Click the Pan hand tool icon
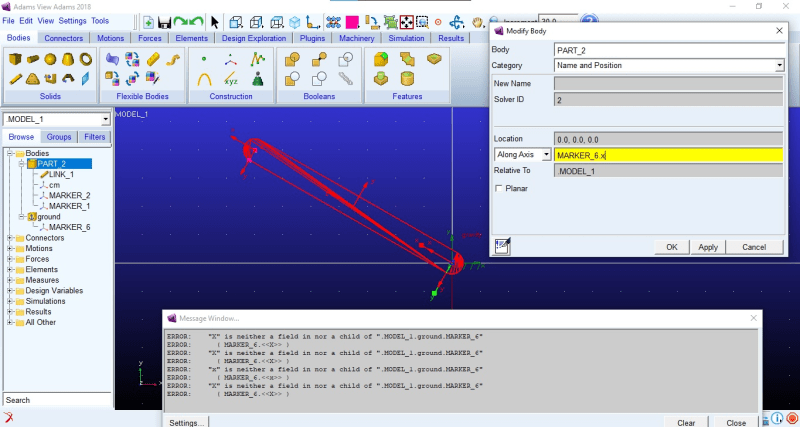Viewport: 800px width, 427px height. [478, 22]
